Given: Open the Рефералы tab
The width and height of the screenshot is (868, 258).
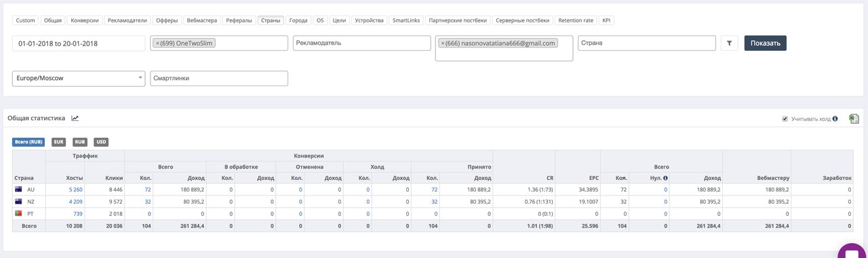Looking at the screenshot, I should (x=239, y=20).
